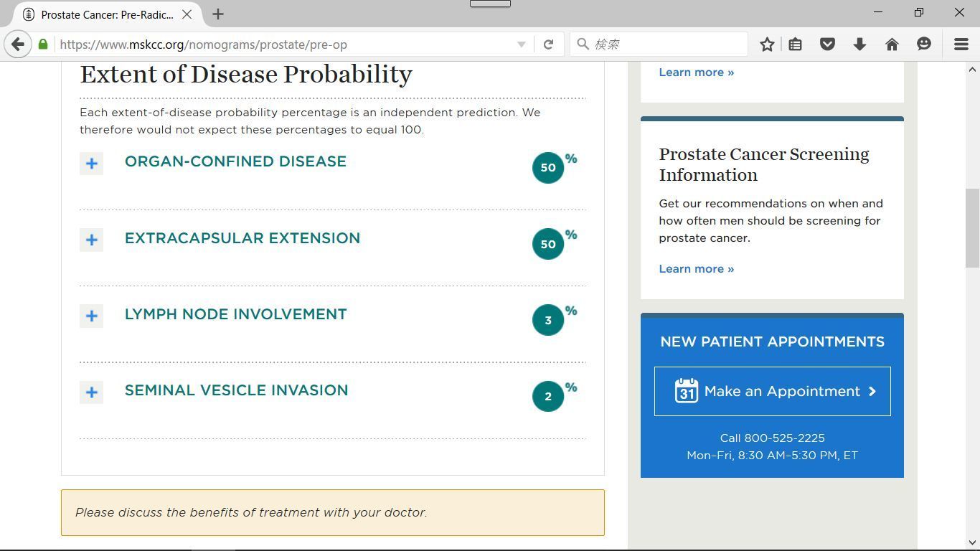
Task: Open Learn more under Screening Information
Action: 696,269
